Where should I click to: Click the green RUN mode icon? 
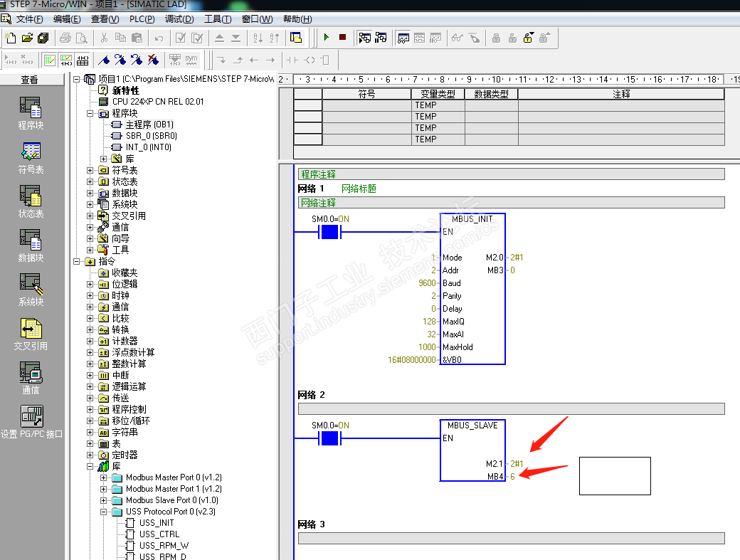[326, 37]
